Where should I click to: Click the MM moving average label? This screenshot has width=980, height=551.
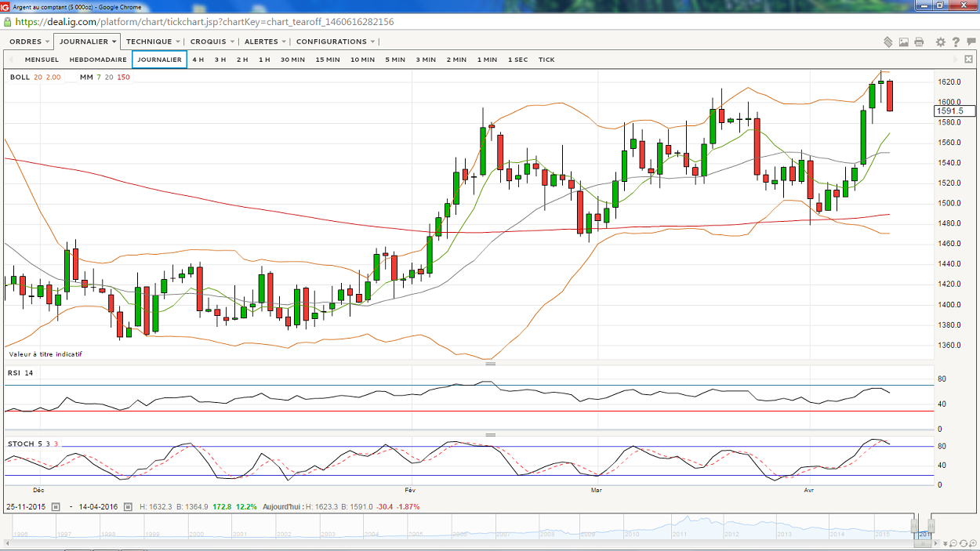[x=86, y=78]
